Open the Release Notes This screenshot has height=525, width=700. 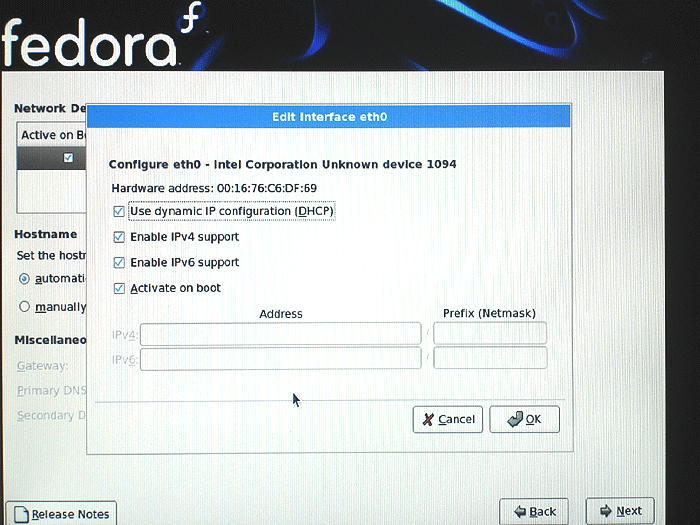pos(61,513)
